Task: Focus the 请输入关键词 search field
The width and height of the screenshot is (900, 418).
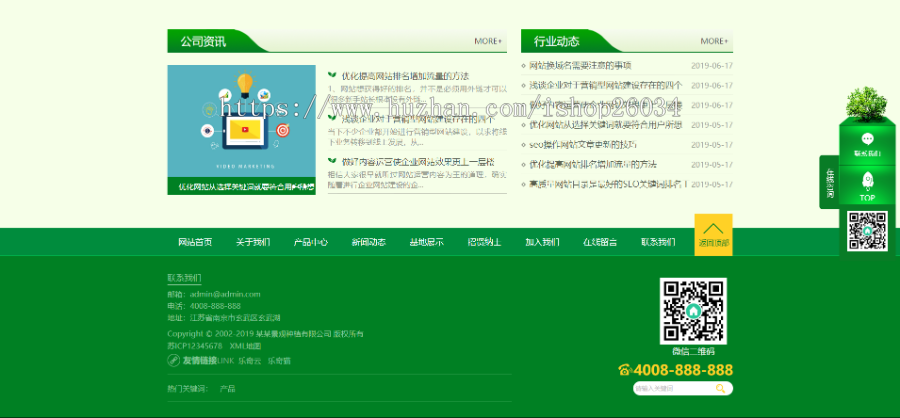Action: click(x=674, y=389)
